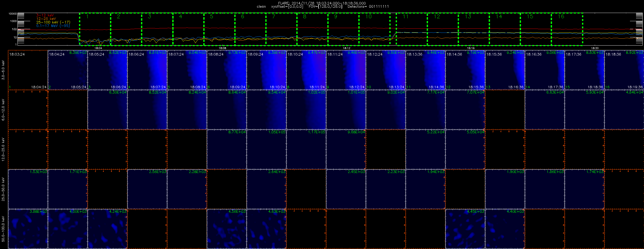Select the 6-12 keV panel labeled 7.07E+04
644x249 pixels.
coord(465,110)
